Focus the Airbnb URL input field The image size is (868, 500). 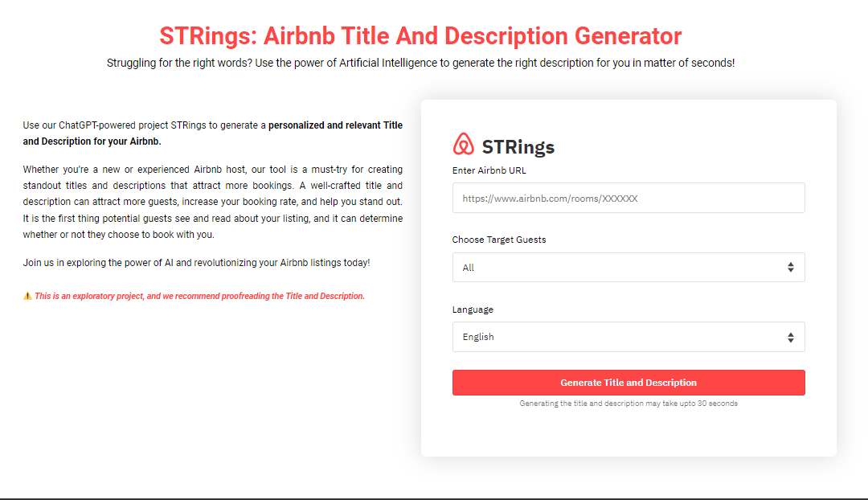(x=628, y=198)
